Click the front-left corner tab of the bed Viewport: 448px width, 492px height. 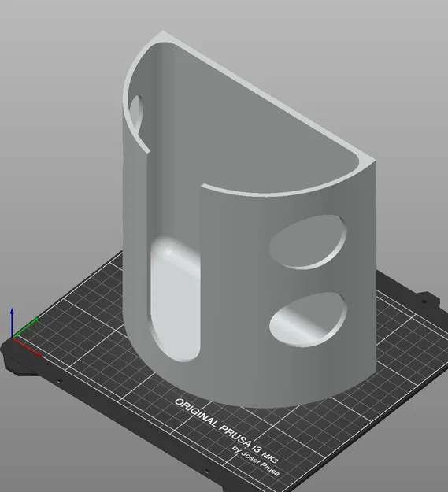(x=16, y=365)
